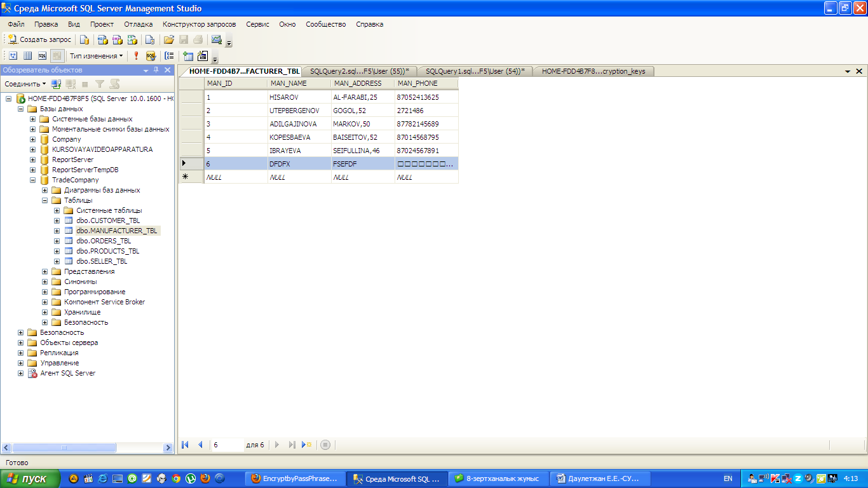Click the Add new derived table icon
Viewport: 868px width, 488px height.
(203, 56)
